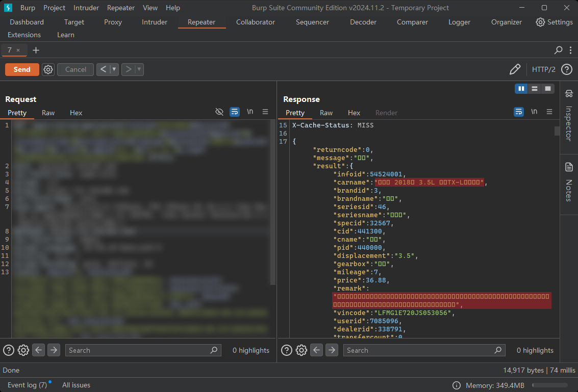The image size is (578, 392).
Task: Open the View menu
Action: (x=150, y=8)
